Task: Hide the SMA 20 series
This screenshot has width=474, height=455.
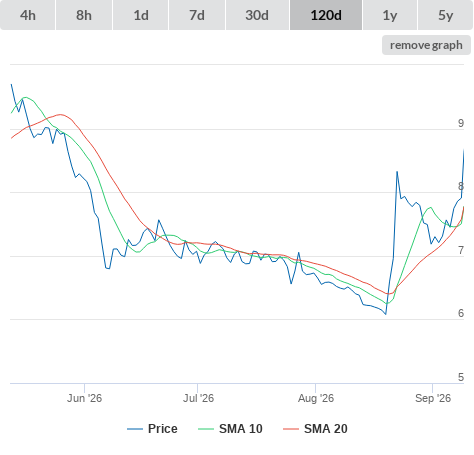Action: tap(315, 429)
